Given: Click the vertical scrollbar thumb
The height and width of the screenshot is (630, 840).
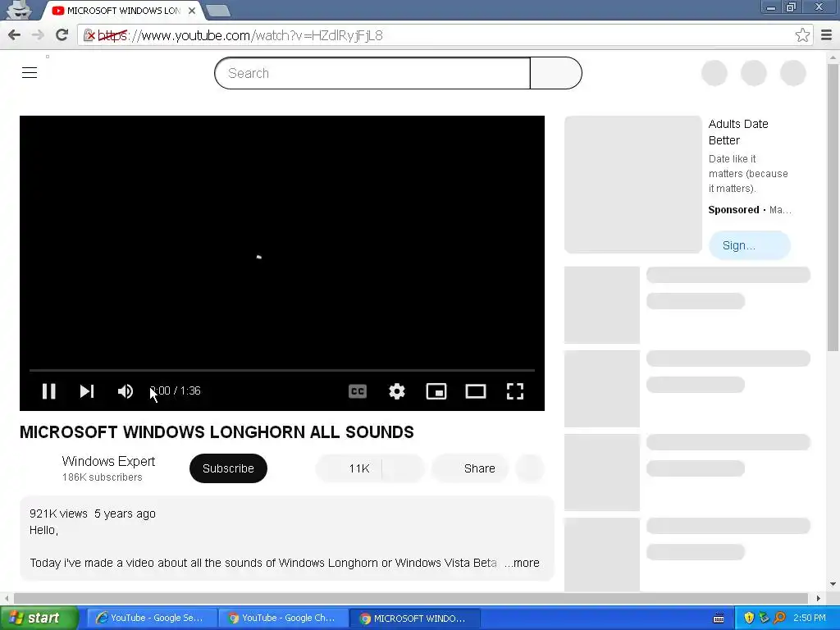Looking at the screenshot, I should tap(833, 208).
